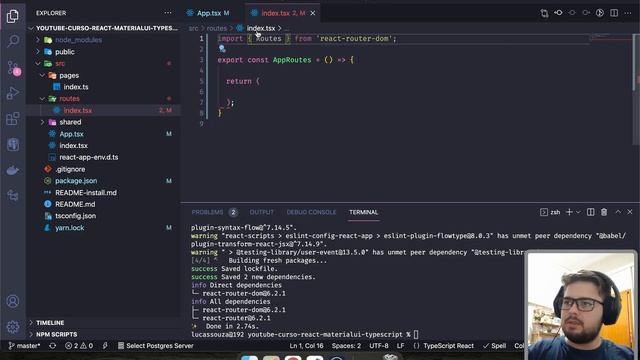Viewport: 640px width, 360px height.
Task: Open the Docker whale icon view
Action: [x=13, y=170]
